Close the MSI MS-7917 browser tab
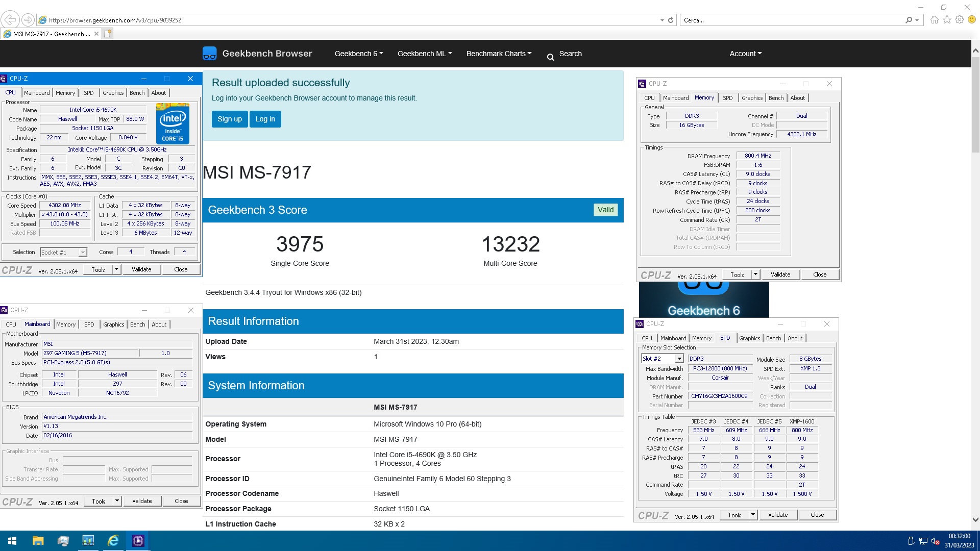 pos(96,34)
